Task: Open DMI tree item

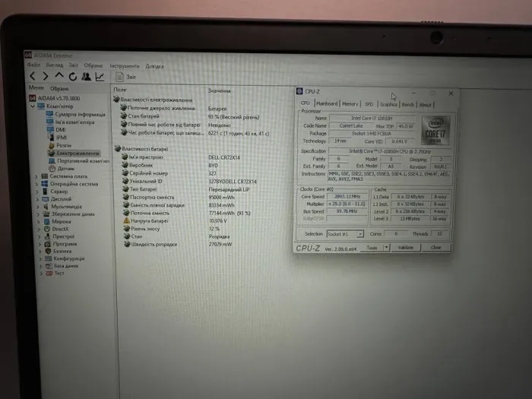Action: [x=61, y=130]
